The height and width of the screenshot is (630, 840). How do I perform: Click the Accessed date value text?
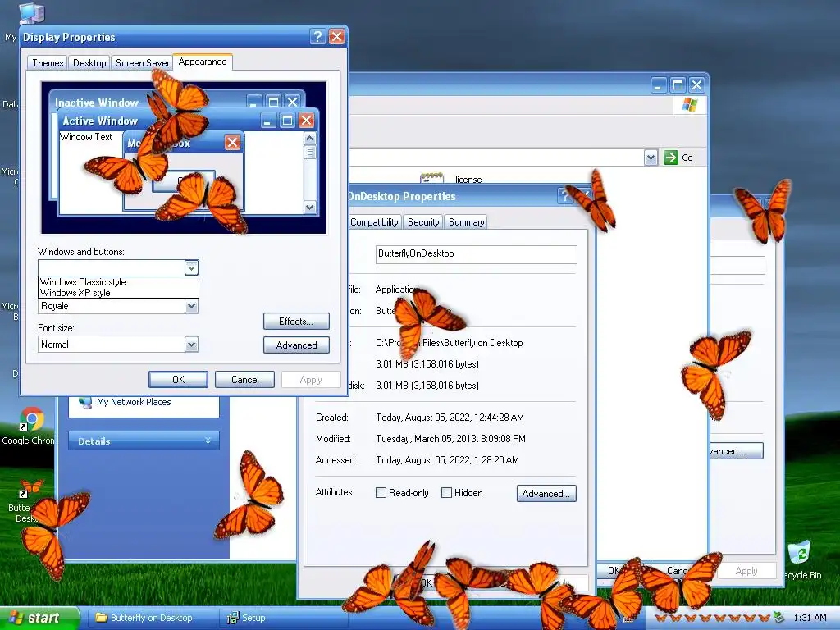click(447, 460)
